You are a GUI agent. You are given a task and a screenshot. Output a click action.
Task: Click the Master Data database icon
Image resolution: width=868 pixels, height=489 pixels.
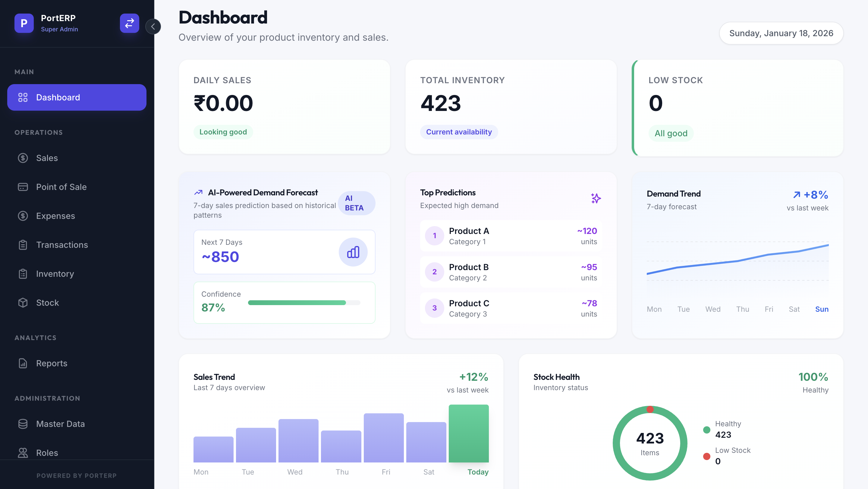coord(23,424)
